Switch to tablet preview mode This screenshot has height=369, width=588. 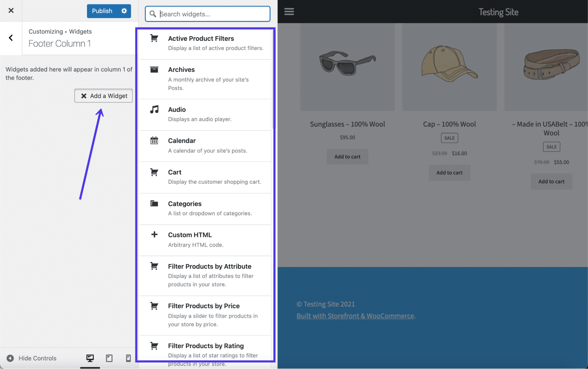[x=109, y=358]
